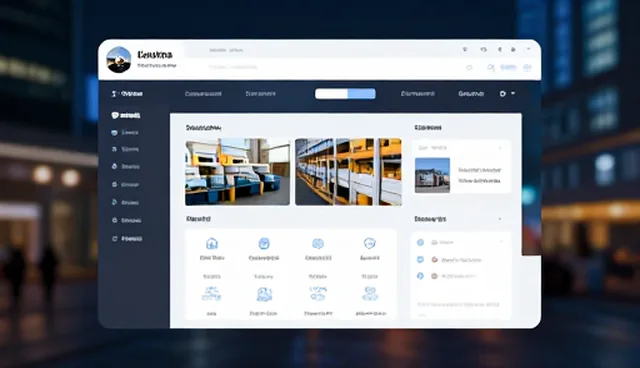Click the icon of the fourth sidebar item

[114, 166]
